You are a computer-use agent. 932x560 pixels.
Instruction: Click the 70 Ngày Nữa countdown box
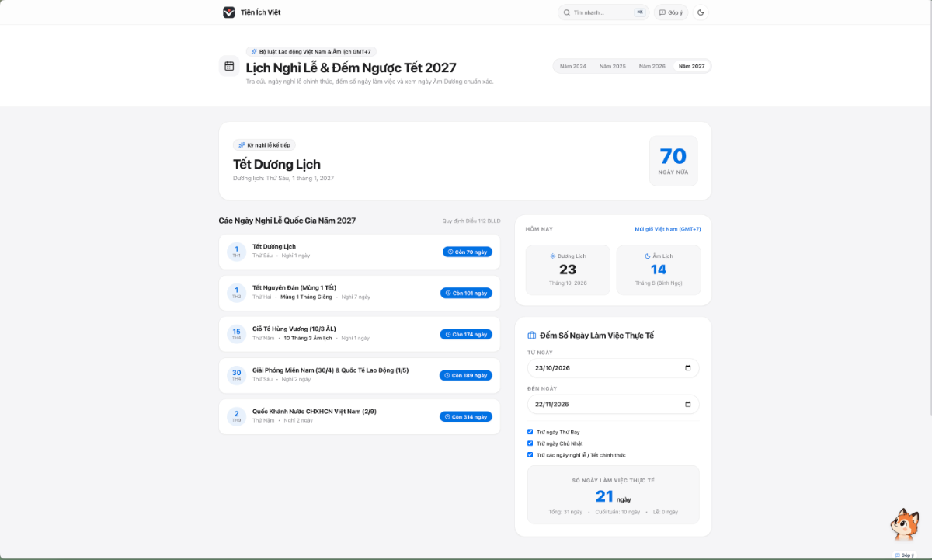(x=673, y=161)
